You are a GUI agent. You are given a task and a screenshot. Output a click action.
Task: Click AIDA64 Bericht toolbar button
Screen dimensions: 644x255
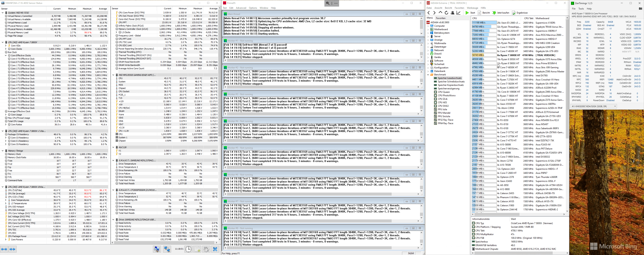click(x=484, y=13)
